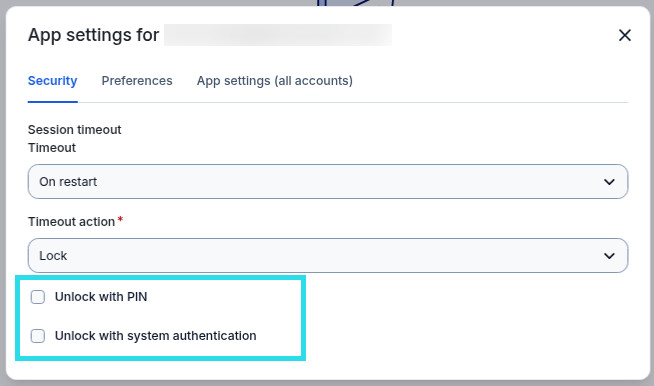Open the Preferences tab
This screenshot has width=654, height=386.
coord(137,81)
